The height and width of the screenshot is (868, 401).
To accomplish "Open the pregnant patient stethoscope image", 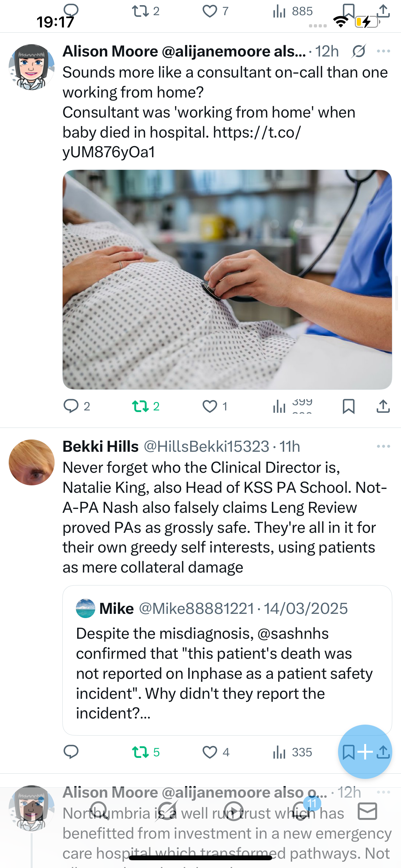I will coord(227,280).
